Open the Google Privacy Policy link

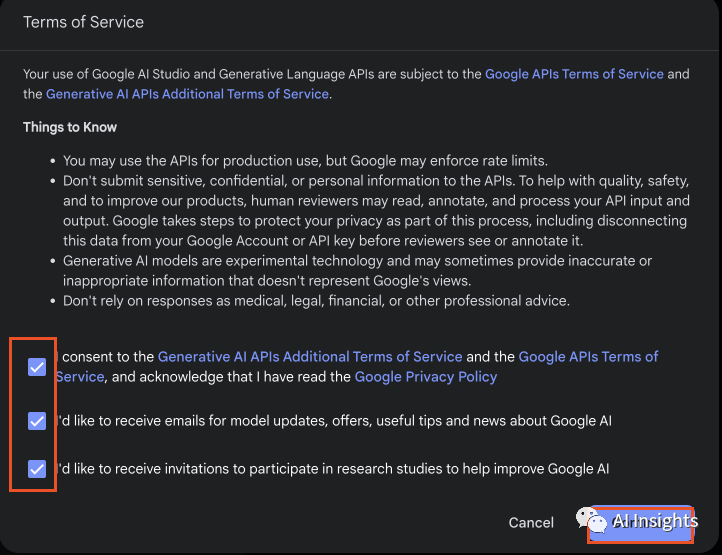[x=425, y=377]
